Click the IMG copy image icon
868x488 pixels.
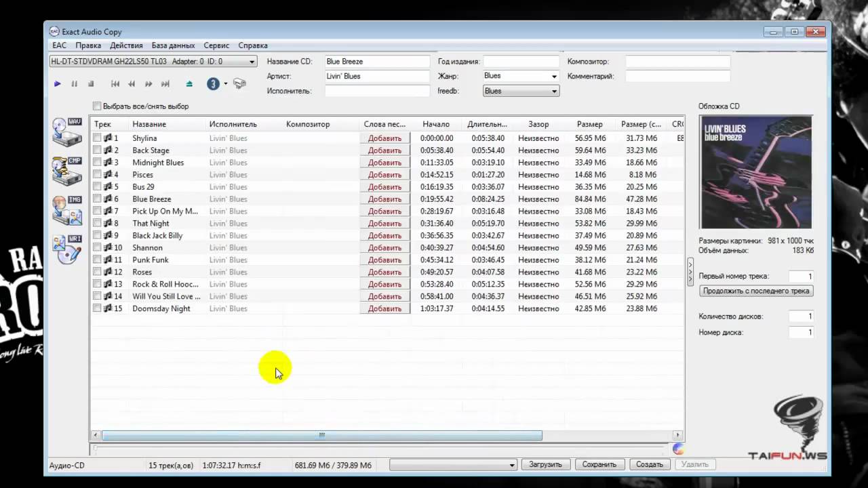coord(67,210)
